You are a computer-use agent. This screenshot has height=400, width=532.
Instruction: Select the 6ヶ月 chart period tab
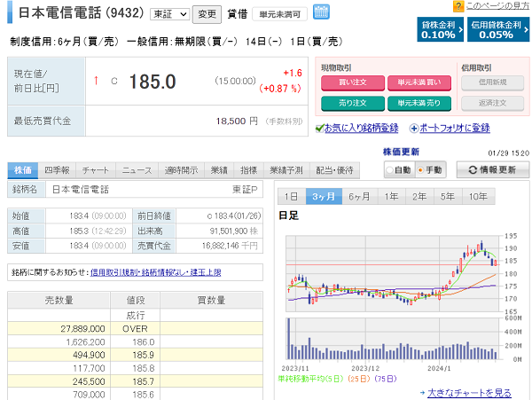pyautogui.click(x=358, y=196)
